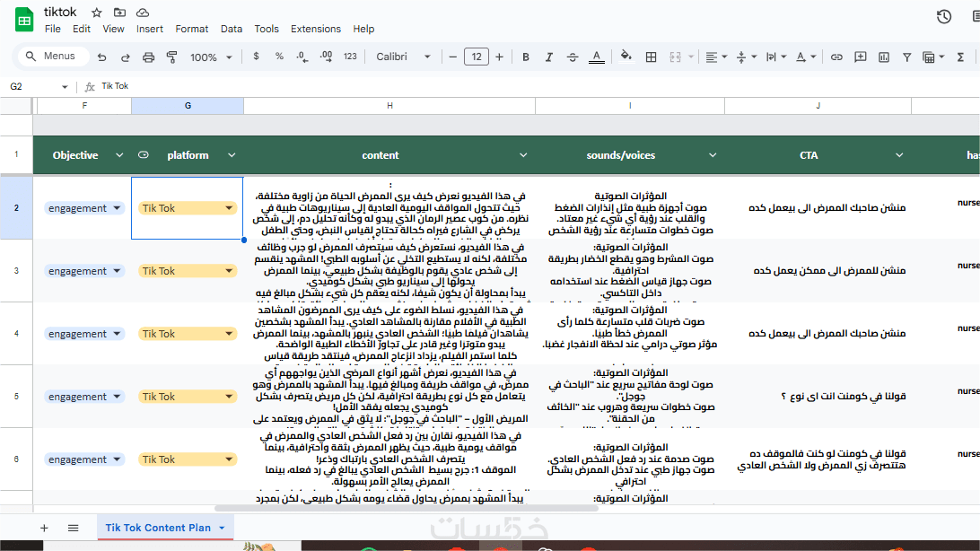Open the File menu
The image size is (980, 551).
coord(52,29)
